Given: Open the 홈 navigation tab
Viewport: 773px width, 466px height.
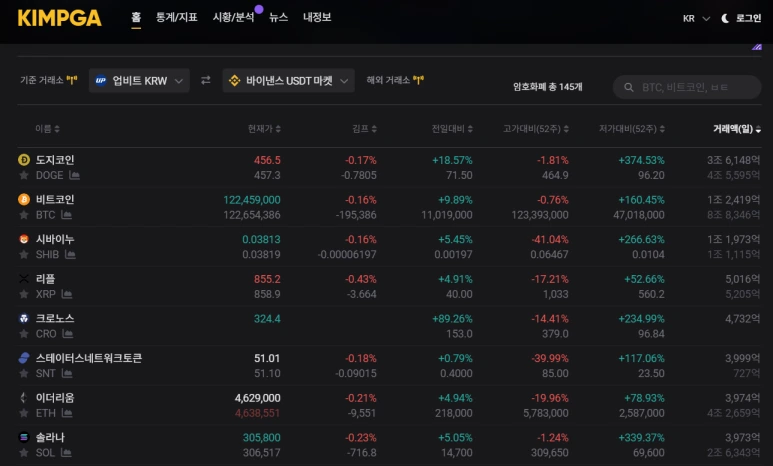Looking at the screenshot, I should pos(136,17).
